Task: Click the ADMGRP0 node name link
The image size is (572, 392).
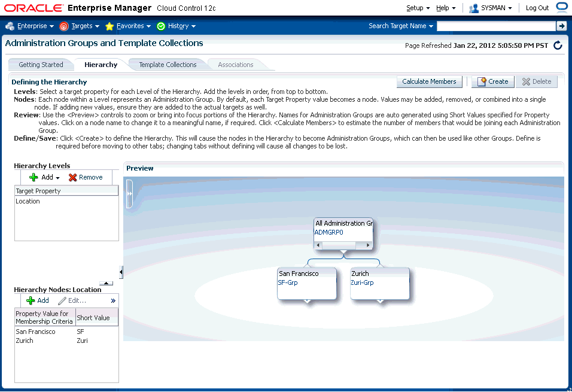Action: [328, 232]
